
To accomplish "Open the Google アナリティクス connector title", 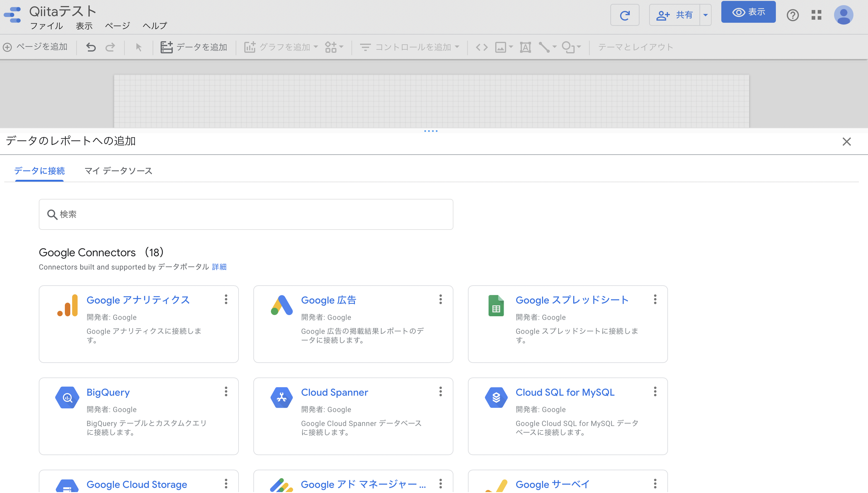I will coord(138,300).
